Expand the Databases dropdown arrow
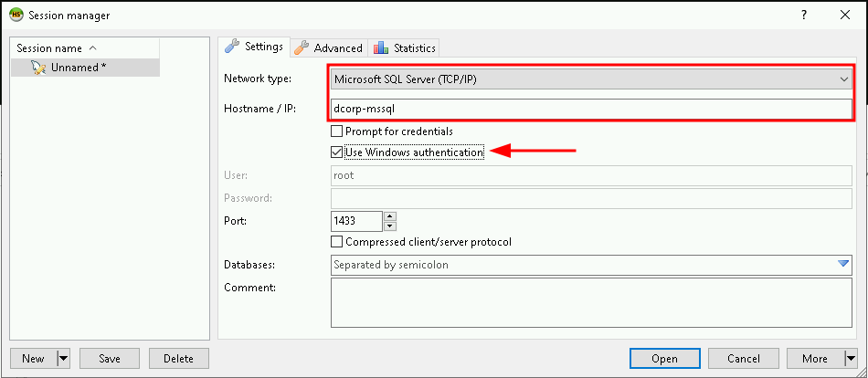The image size is (868, 378). [843, 265]
